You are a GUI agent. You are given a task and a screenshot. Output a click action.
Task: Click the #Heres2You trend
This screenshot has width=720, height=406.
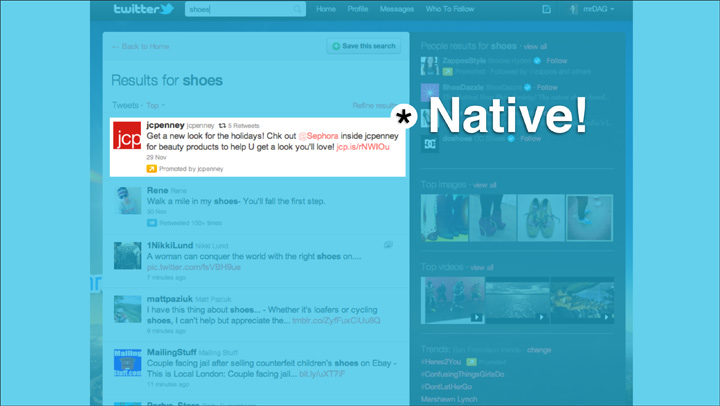[x=441, y=362]
